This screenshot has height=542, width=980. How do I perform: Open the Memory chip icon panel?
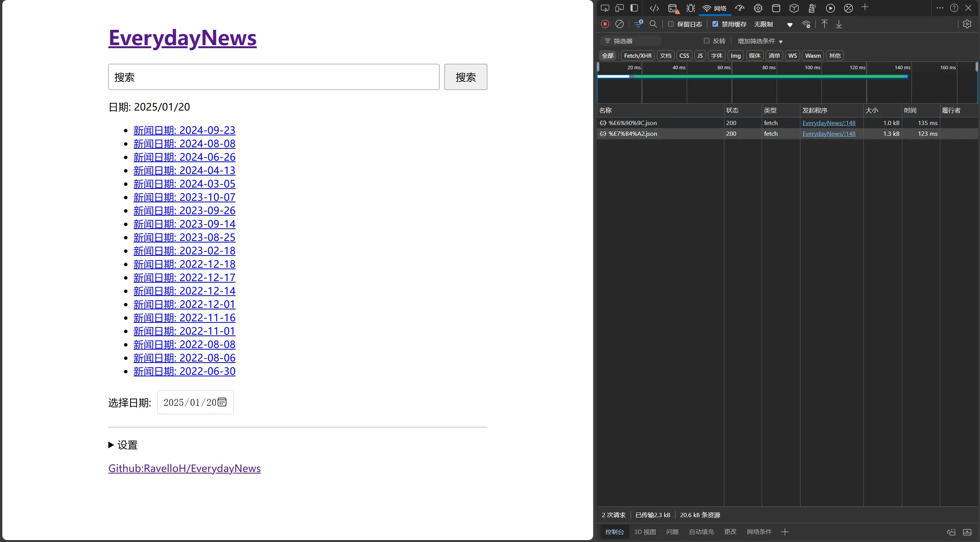click(x=758, y=8)
